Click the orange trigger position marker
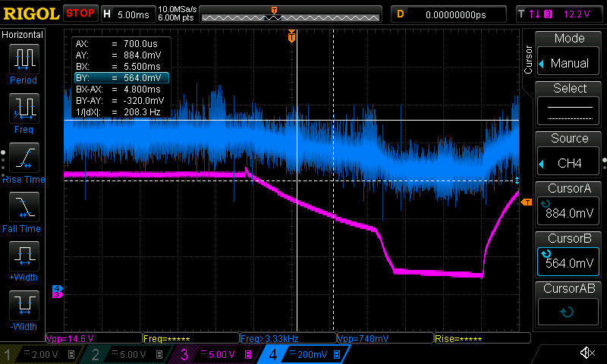This screenshot has height=364, width=607. (292, 36)
